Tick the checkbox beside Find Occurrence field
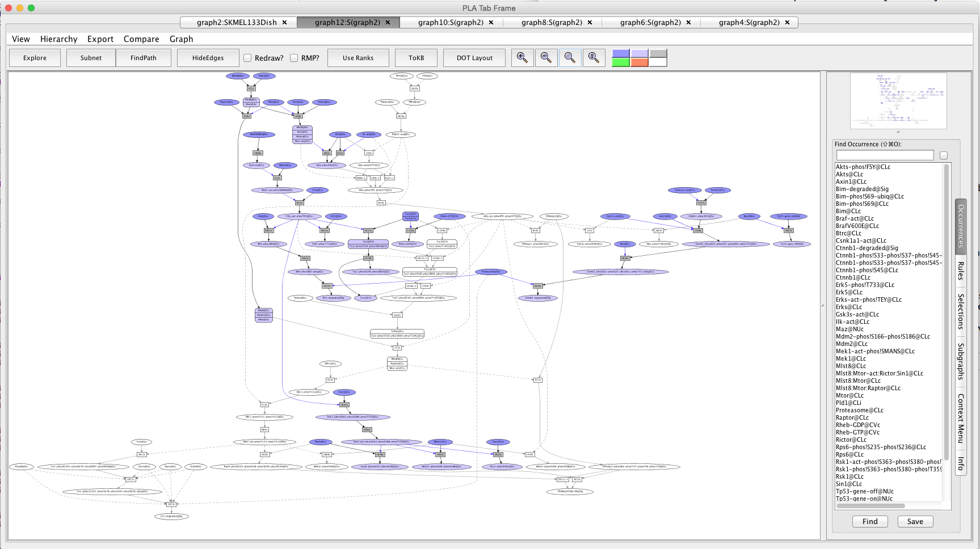The image size is (980, 549). click(944, 155)
